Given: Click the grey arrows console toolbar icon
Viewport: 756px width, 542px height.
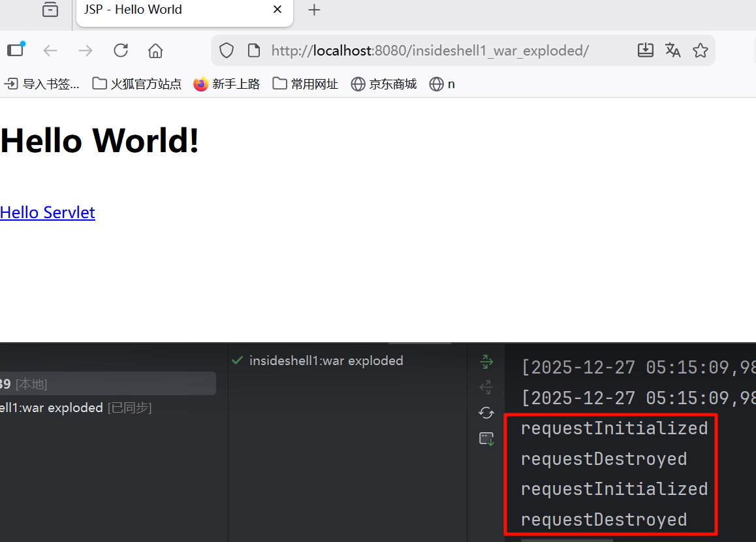Looking at the screenshot, I should point(486,387).
